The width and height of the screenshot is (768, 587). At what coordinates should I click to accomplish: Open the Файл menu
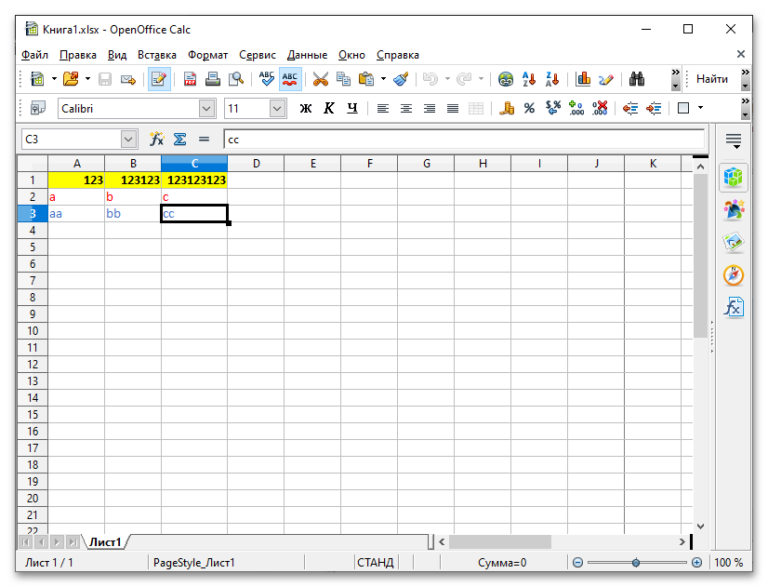(34, 55)
